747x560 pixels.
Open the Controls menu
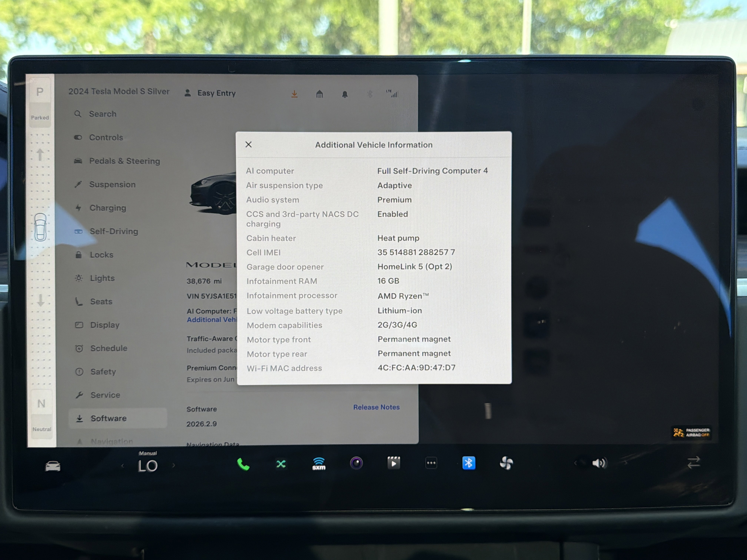(98, 137)
